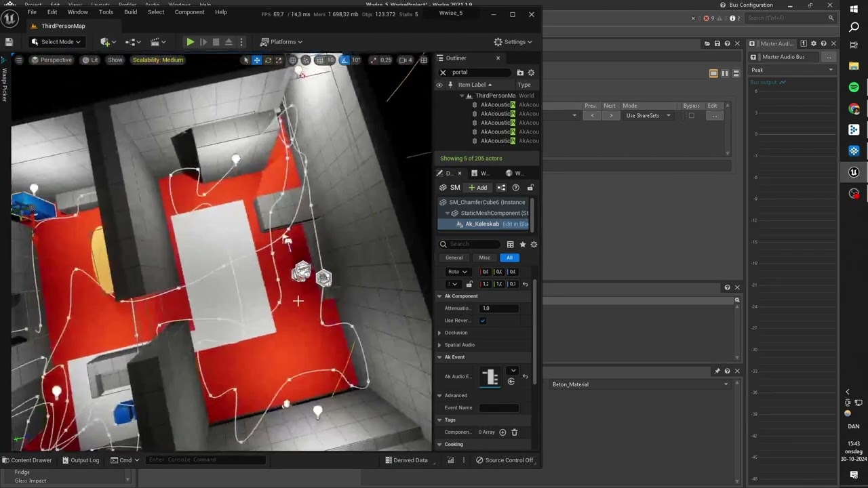
Task: Activate the Translate move gizmo tool
Action: pos(257,60)
